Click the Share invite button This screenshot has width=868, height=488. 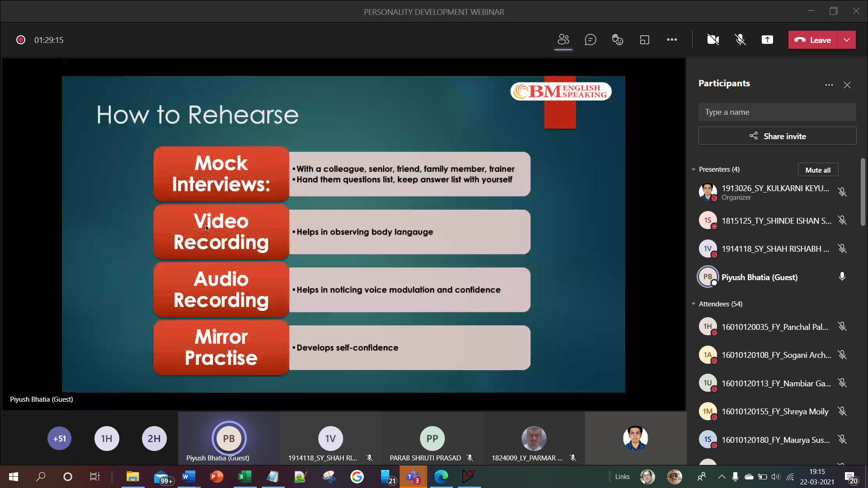pyautogui.click(x=777, y=136)
